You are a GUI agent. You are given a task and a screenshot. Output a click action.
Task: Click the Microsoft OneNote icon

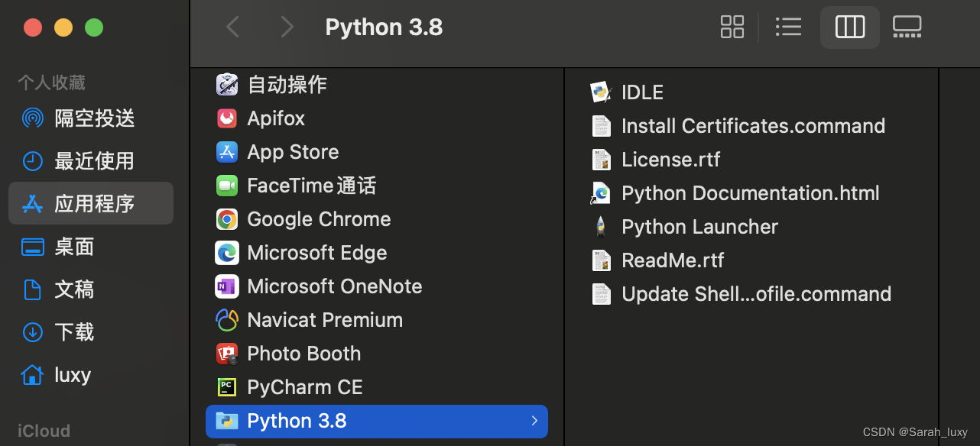pos(227,286)
